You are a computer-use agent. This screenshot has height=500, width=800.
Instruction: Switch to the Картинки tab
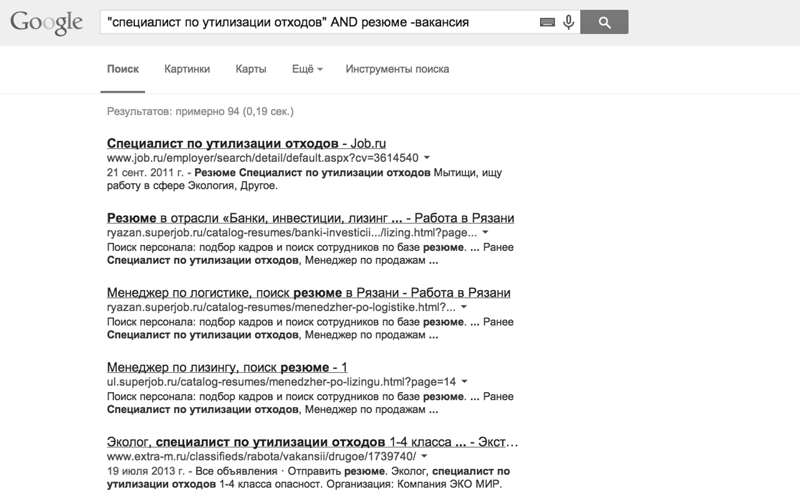coord(189,69)
